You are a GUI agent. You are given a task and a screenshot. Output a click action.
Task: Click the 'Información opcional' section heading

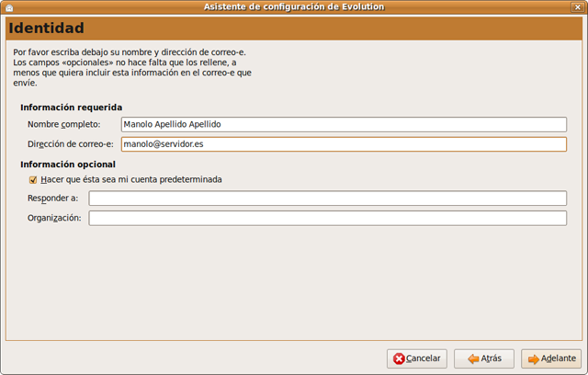pyautogui.click(x=68, y=165)
